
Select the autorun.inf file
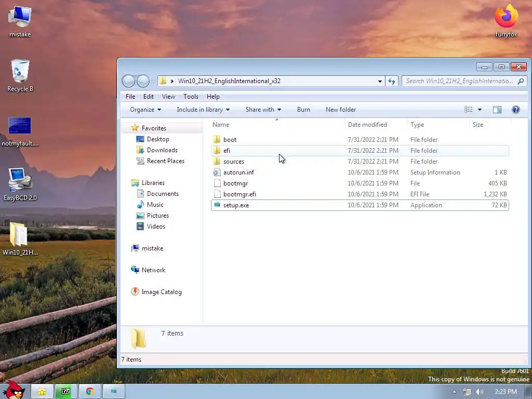coord(360,172)
